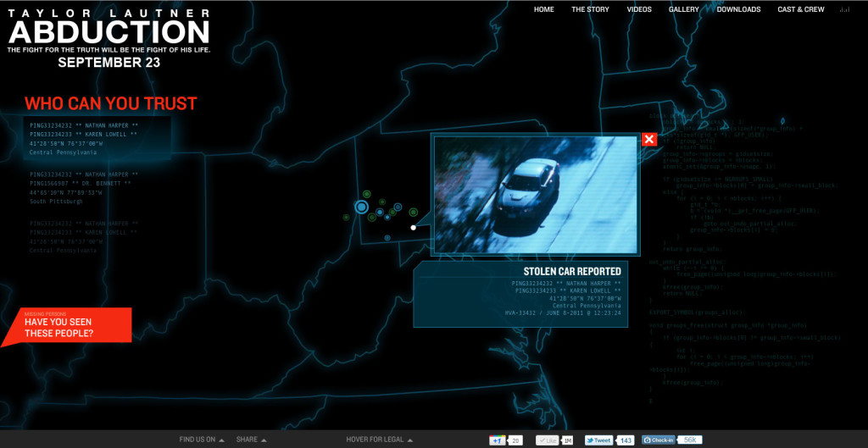Click the Like count showing 1M
868x448 pixels.
(x=567, y=441)
